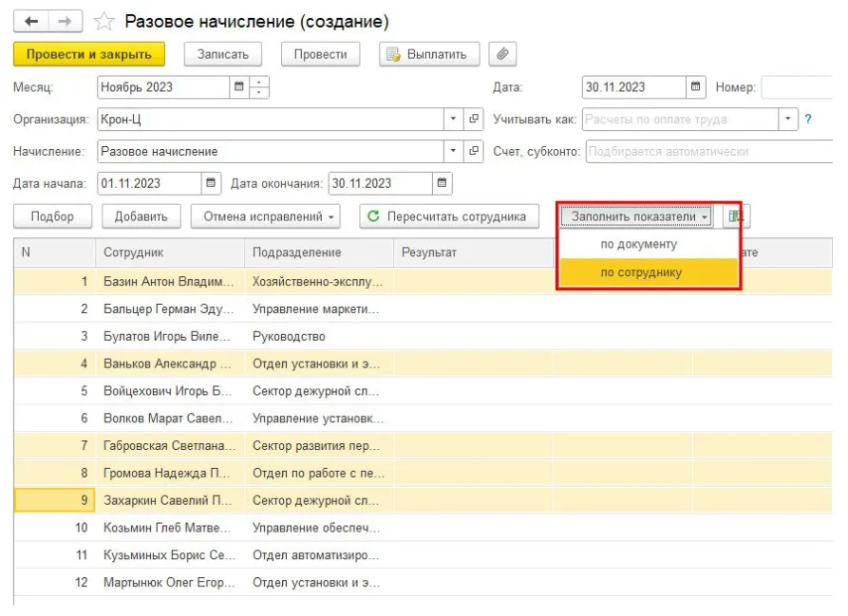This screenshot has width=848, height=616.
Task: Select the row for Захаркин Савелий
Action: point(166,500)
